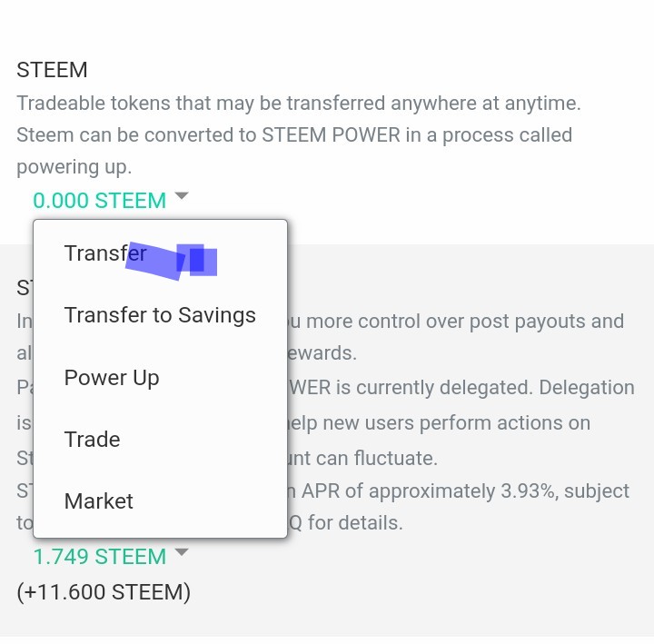
Task: Select Transfer from the dropdown menu
Action: tap(104, 253)
